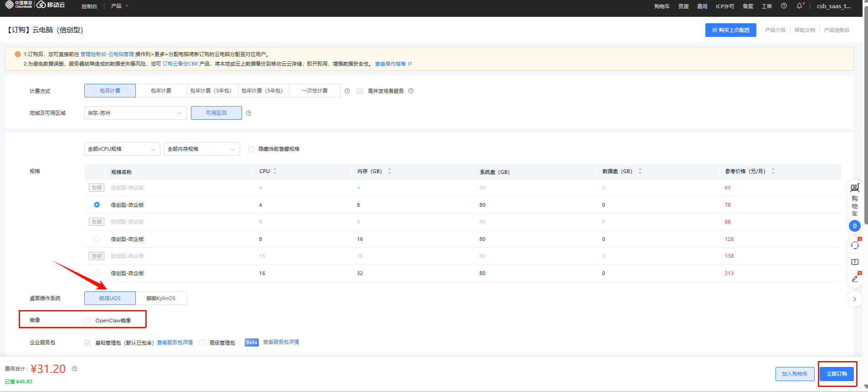Click 购买上次配置 button

point(730,30)
